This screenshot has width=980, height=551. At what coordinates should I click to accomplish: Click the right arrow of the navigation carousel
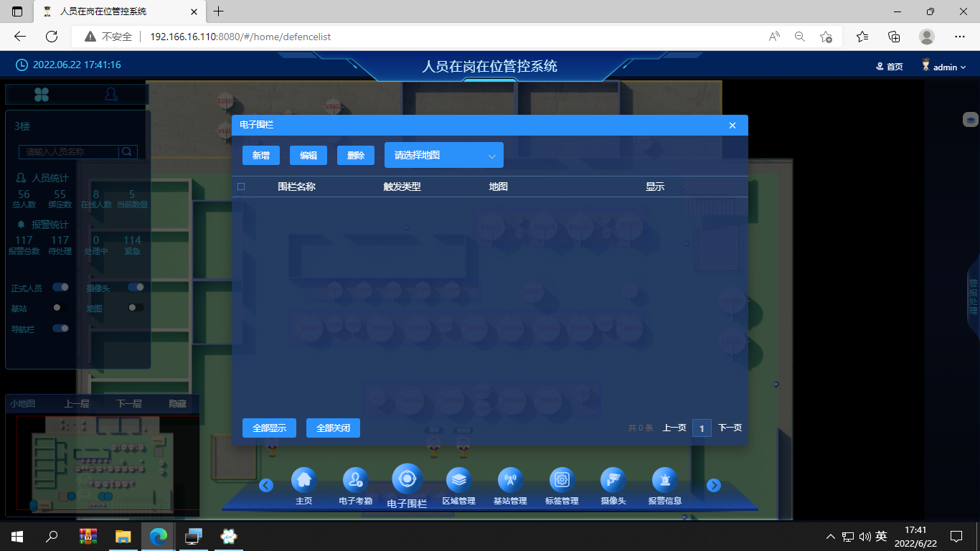coord(713,486)
